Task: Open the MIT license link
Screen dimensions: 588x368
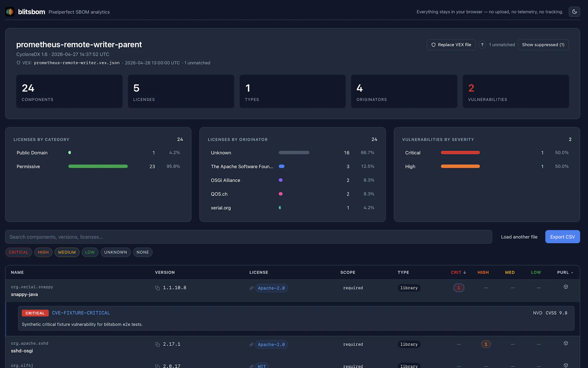Action: tap(262, 366)
